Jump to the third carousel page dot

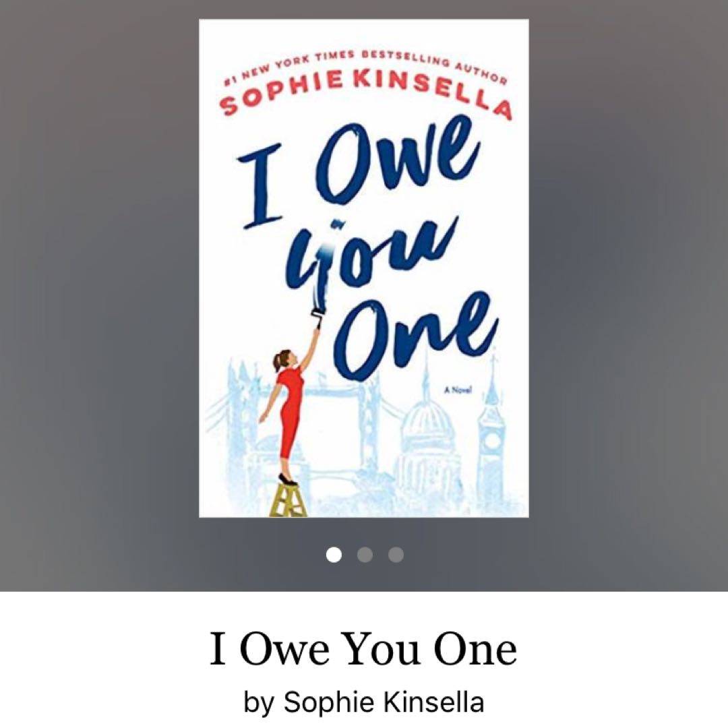click(396, 554)
